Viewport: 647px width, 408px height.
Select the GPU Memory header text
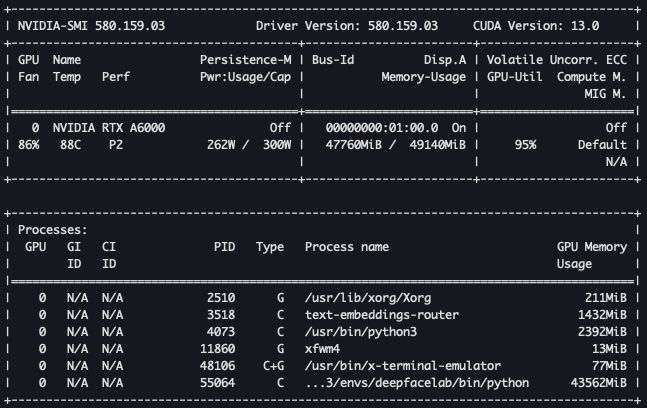click(592, 247)
